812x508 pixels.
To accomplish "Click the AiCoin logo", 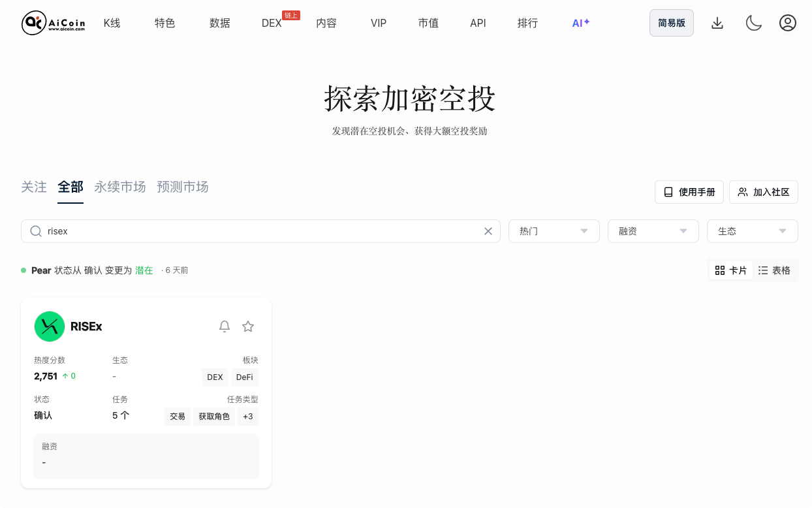I will (x=54, y=23).
